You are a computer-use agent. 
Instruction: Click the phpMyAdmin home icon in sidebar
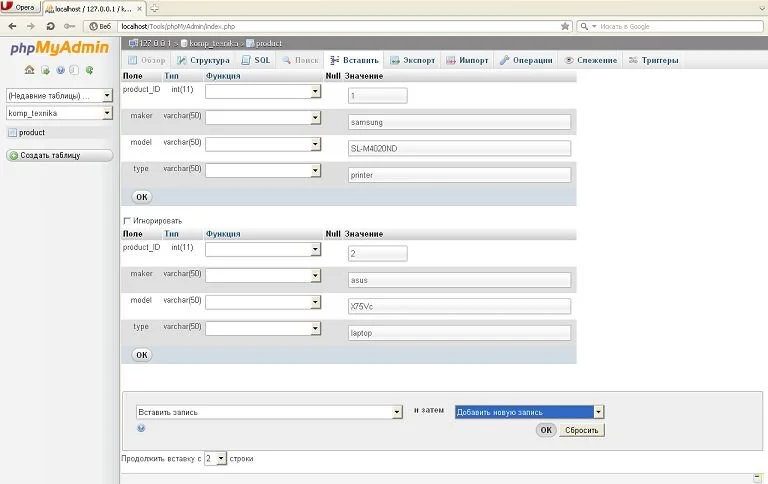pyautogui.click(x=30, y=70)
